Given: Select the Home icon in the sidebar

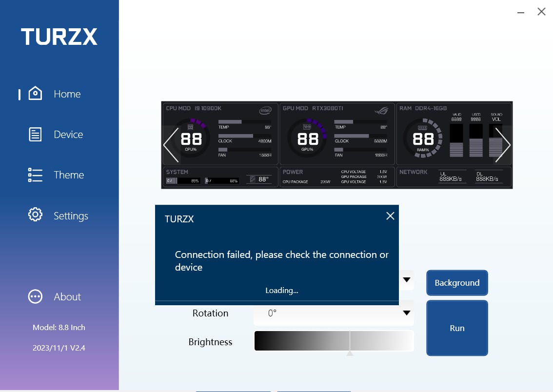Looking at the screenshot, I should [x=35, y=93].
